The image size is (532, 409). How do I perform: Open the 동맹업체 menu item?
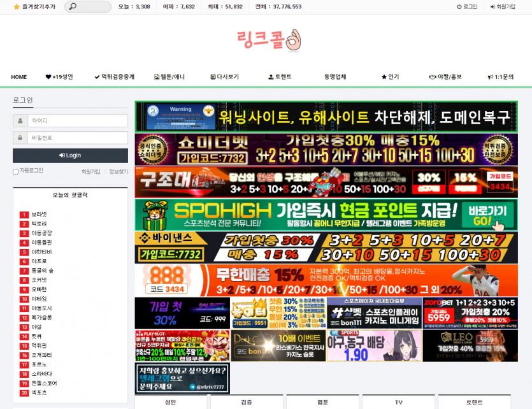(x=335, y=77)
